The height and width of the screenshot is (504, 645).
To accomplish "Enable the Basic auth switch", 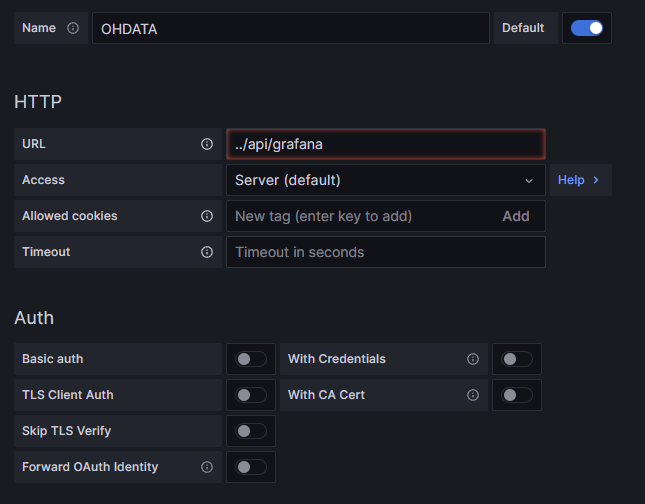I will [x=251, y=359].
